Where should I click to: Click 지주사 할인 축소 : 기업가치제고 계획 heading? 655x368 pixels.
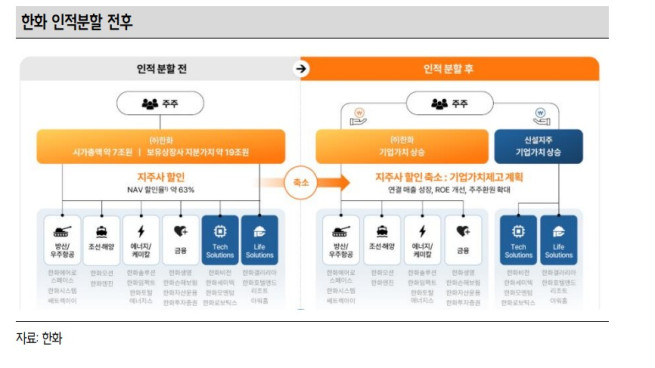click(x=449, y=177)
